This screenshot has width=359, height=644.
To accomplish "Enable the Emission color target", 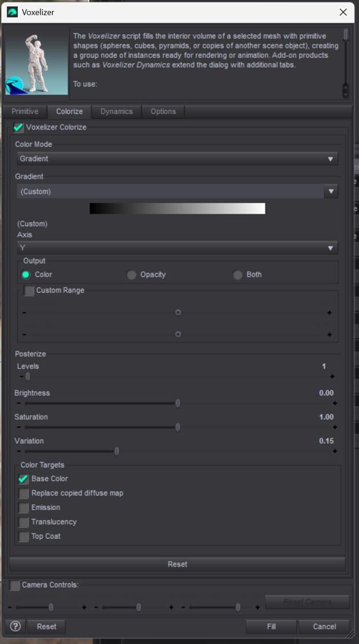I will point(23,508).
